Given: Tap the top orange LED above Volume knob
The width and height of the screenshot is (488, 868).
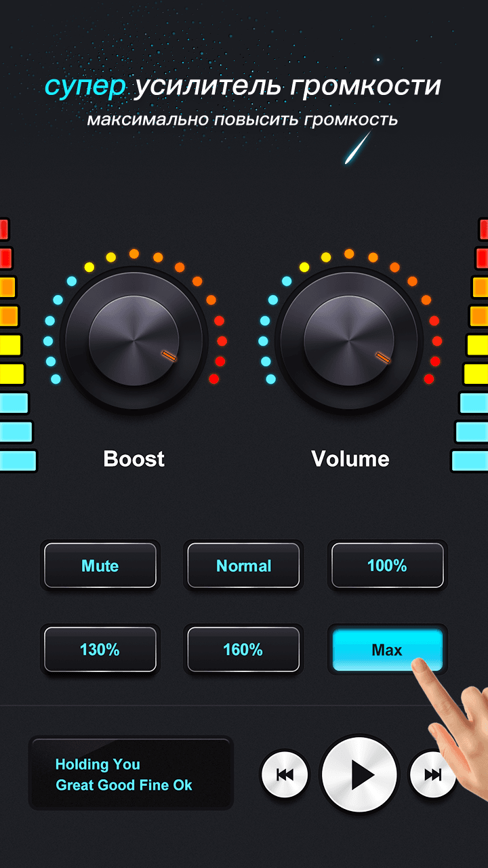Looking at the screenshot, I should 349,254.
